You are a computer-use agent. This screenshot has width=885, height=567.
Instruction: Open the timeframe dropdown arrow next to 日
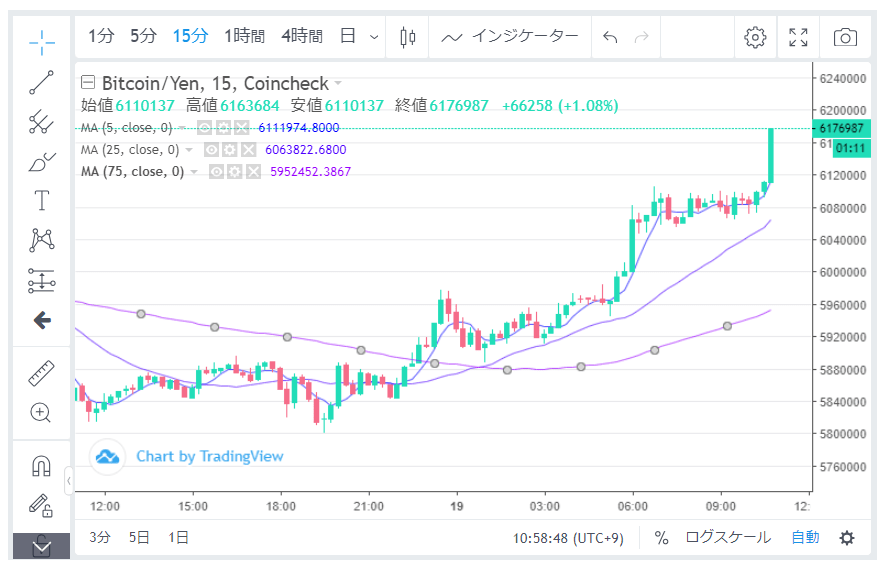pos(374,37)
